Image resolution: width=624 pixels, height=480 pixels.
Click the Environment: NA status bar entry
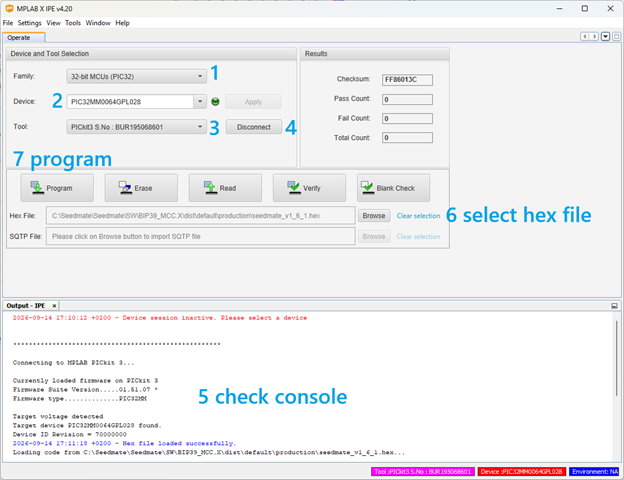[594, 472]
